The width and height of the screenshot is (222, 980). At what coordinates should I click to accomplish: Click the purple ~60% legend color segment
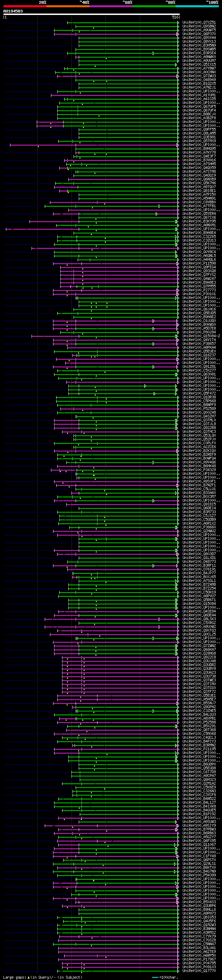pyautogui.click(x=111, y=6)
